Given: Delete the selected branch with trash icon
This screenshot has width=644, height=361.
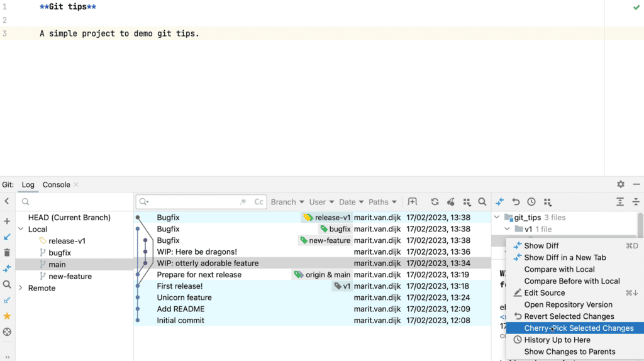Looking at the screenshot, I should click(7, 253).
